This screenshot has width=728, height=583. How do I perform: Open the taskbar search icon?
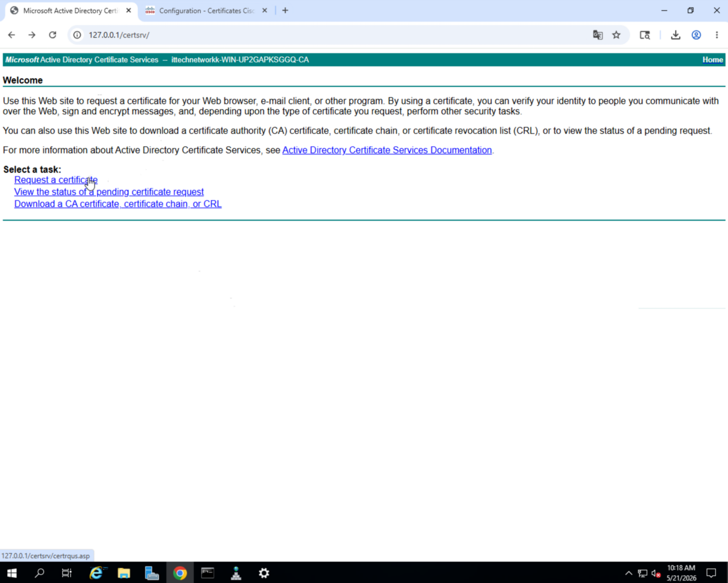pos(39,573)
